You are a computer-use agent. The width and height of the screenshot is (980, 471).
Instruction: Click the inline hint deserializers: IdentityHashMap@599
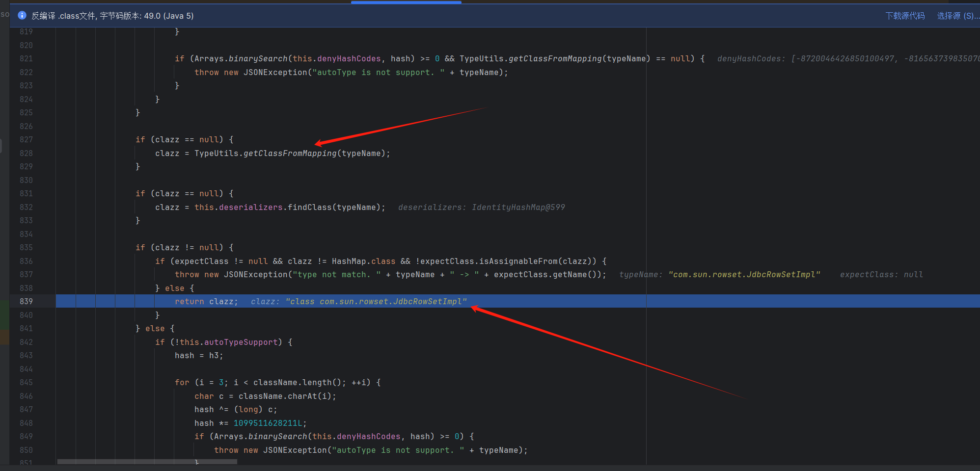click(481, 207)
